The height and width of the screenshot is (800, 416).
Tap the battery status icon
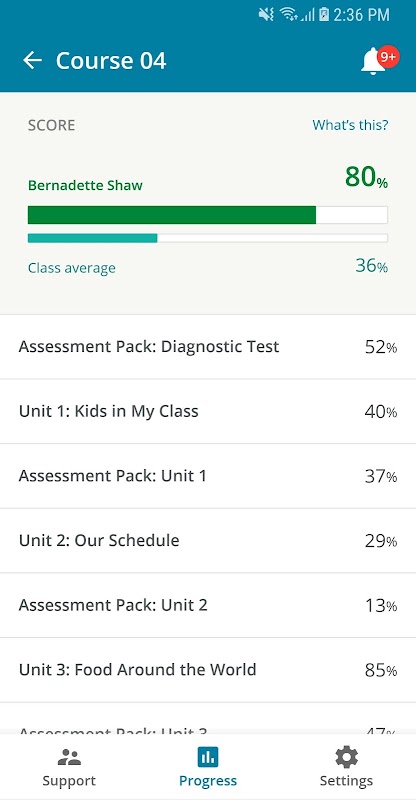click(x=324, y=15)
